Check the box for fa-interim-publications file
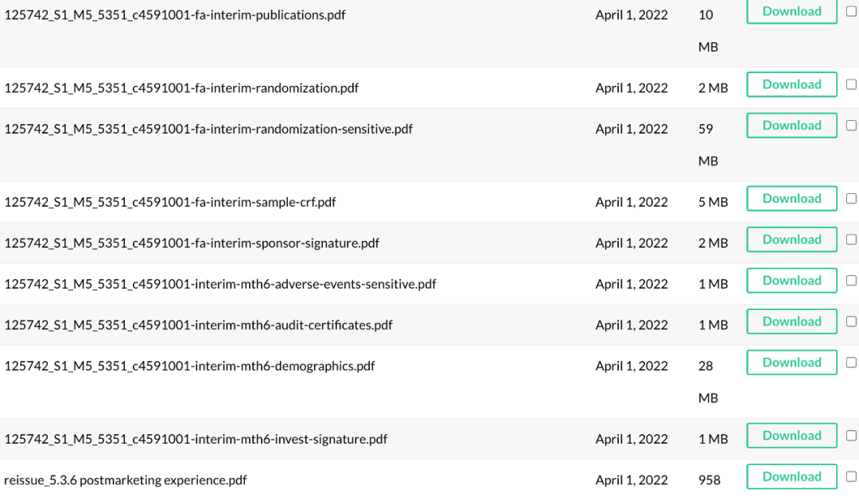 pos(851,11)
